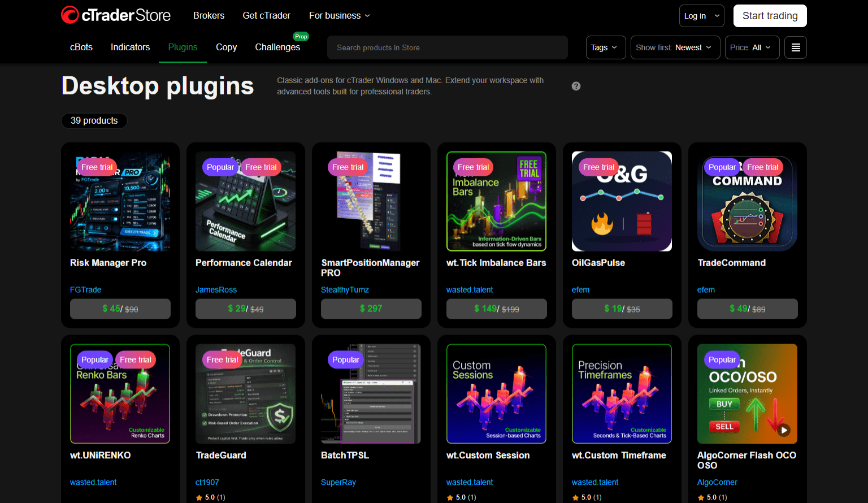Image resolution: width=868 pixels, height=503 pixels.
Task: Open the Price: All filter dropdown
Action: point(752,47)
